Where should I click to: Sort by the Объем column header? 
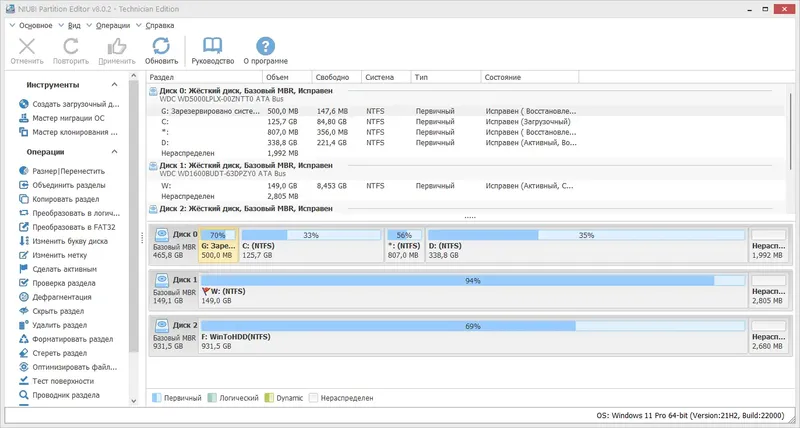click(x=287, y=77)
